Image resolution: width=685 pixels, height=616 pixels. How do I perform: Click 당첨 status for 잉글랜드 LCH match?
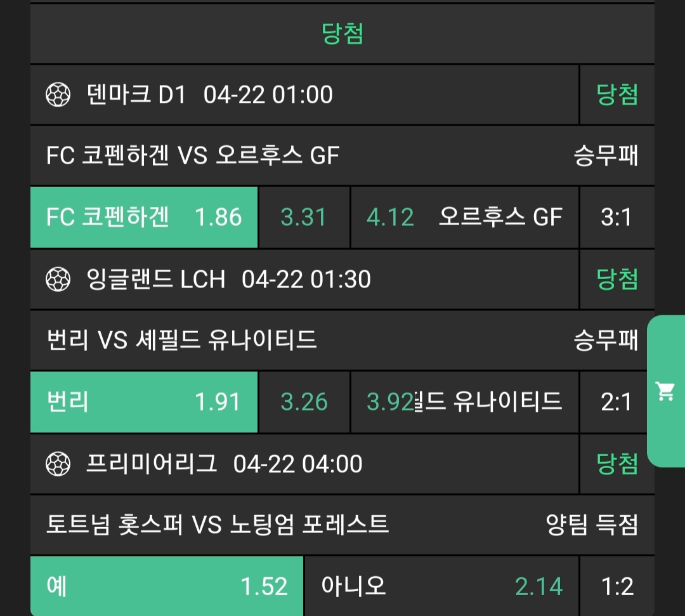click(x=616, y=279)
